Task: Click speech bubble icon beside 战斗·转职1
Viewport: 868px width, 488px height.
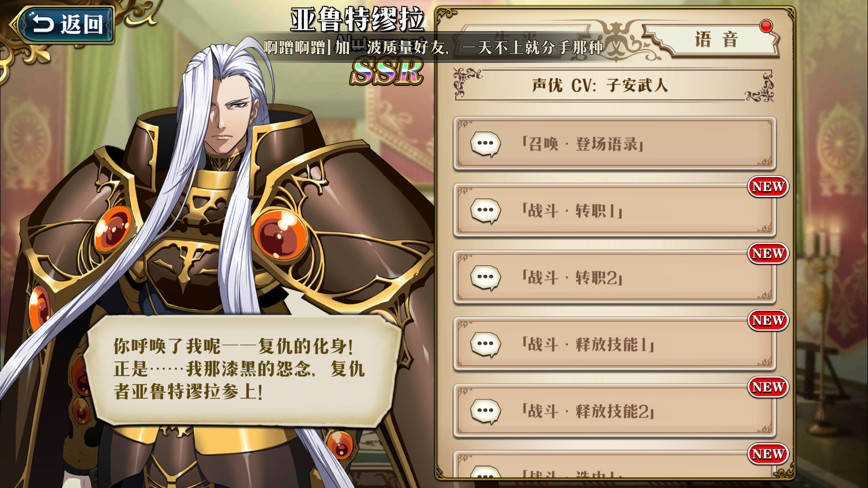Action: 486,211
